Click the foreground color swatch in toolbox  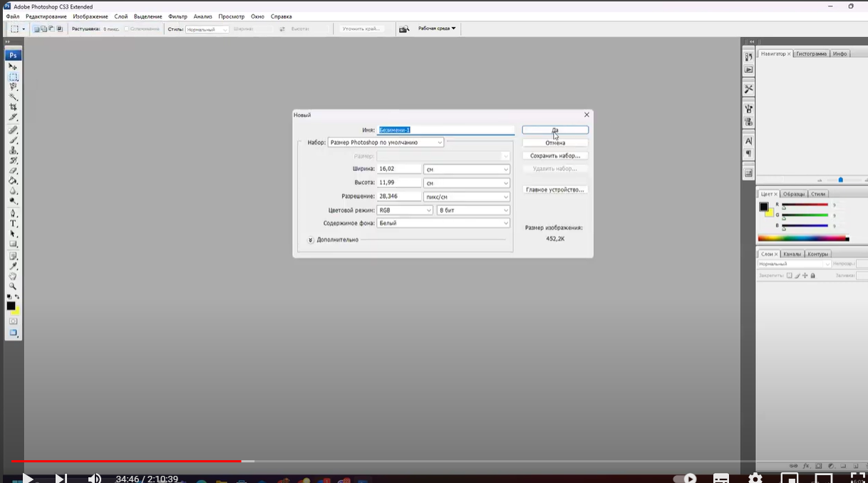(11, 306)
